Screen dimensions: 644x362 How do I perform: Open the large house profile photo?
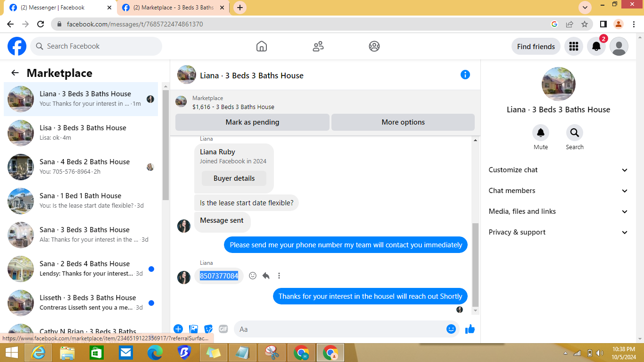(559, 84)
